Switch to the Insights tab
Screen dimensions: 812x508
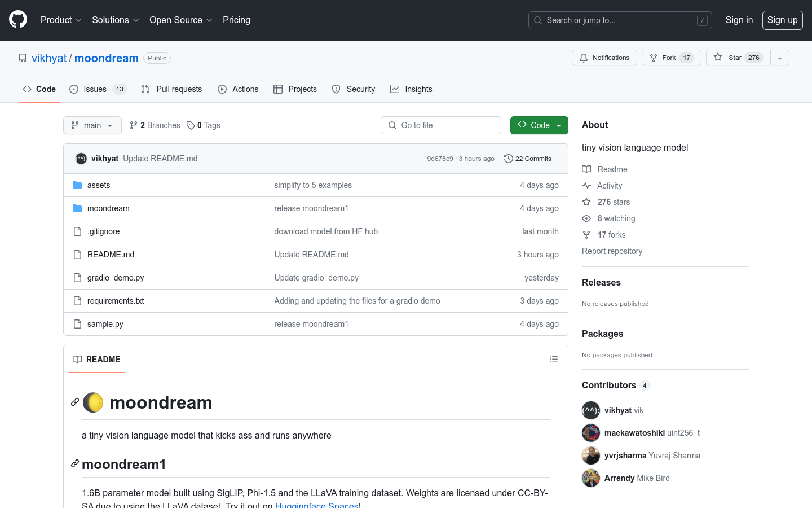tap(411, 89)
